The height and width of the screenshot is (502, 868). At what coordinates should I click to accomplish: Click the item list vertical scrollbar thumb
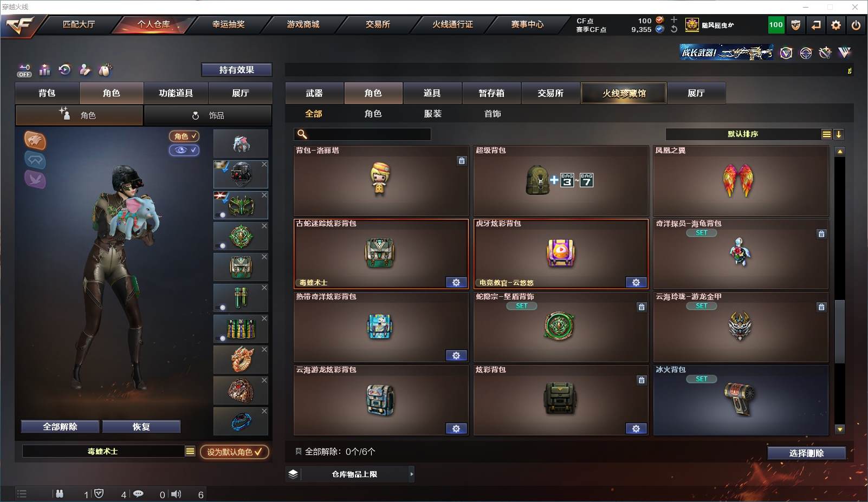pyautogui.click(x=840, y=331)
